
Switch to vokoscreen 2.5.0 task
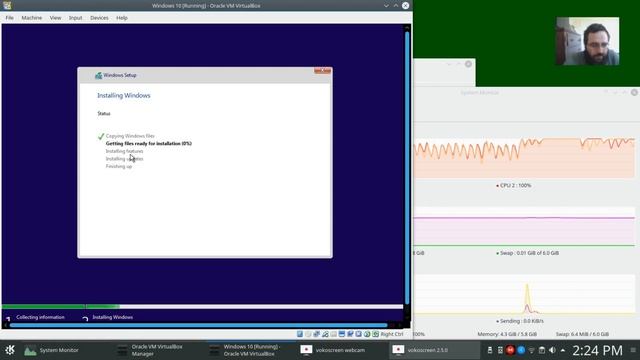tap(434, 350)
